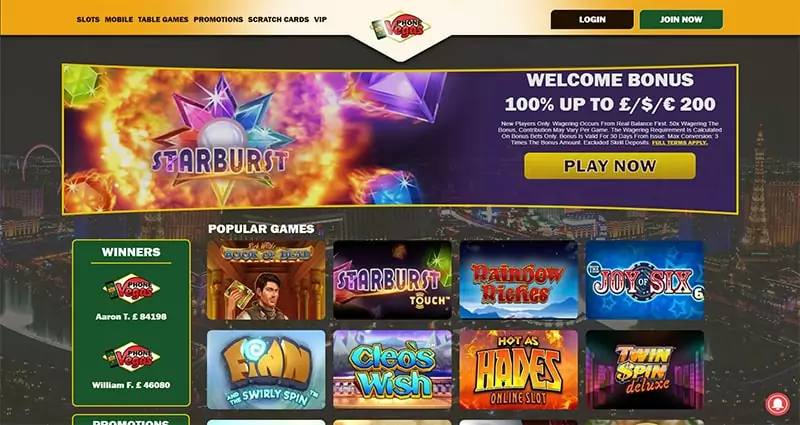The image size is (800, 425).
Task: Click Phone Vegas logo above Aaron T. winner
Action: tap(131, 289)
